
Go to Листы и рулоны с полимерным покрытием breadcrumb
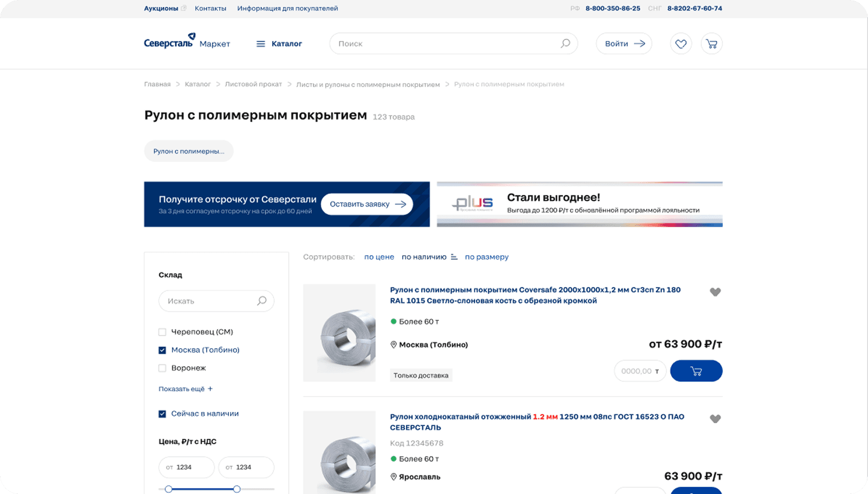coord(368,84)
